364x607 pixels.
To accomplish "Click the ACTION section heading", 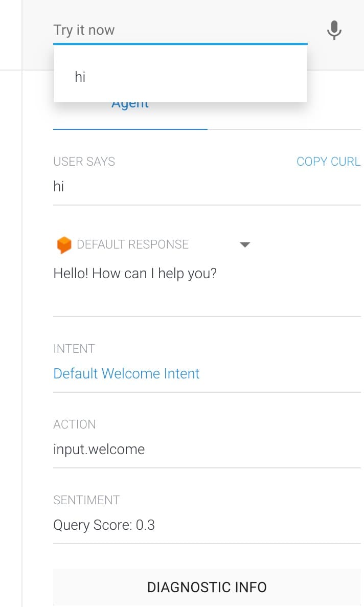I will (75, 424).
